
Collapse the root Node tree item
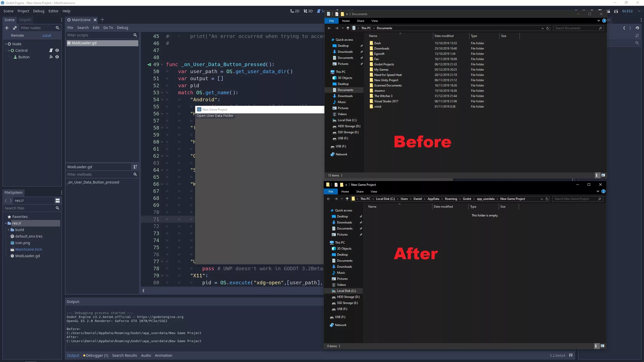(6, 44)
